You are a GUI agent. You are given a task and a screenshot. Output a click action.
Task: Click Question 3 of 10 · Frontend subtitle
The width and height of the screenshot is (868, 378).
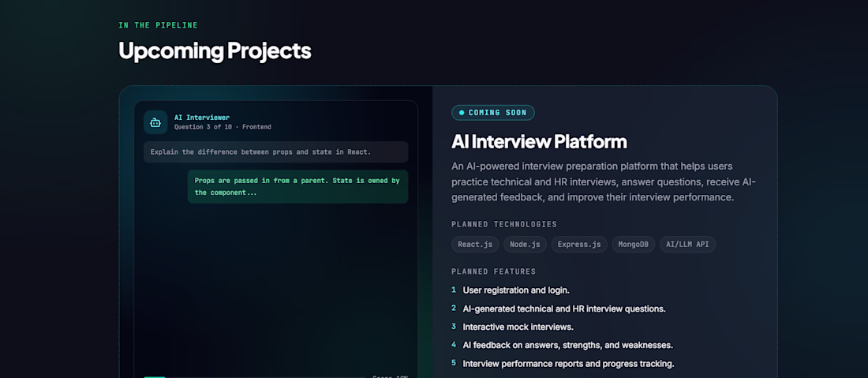[x=223, y=127]
